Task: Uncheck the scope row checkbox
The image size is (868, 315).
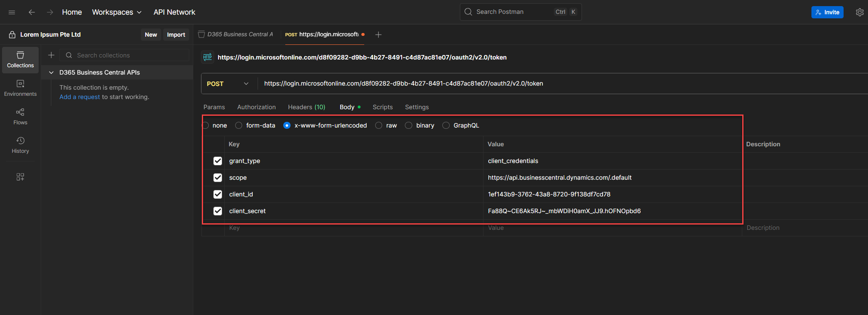Action: [218, 178]
